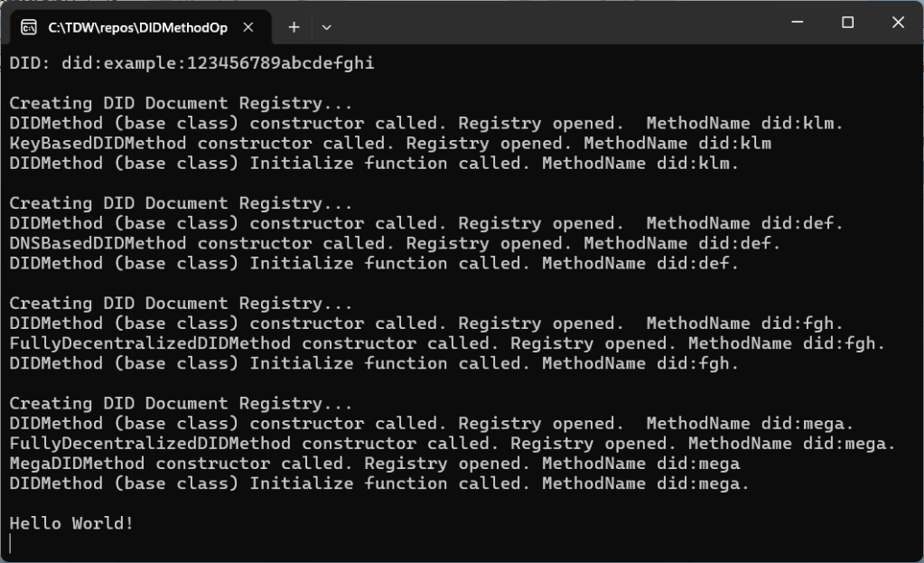Close the terminal window
The image size is (924, 563).
coord(898,23)
